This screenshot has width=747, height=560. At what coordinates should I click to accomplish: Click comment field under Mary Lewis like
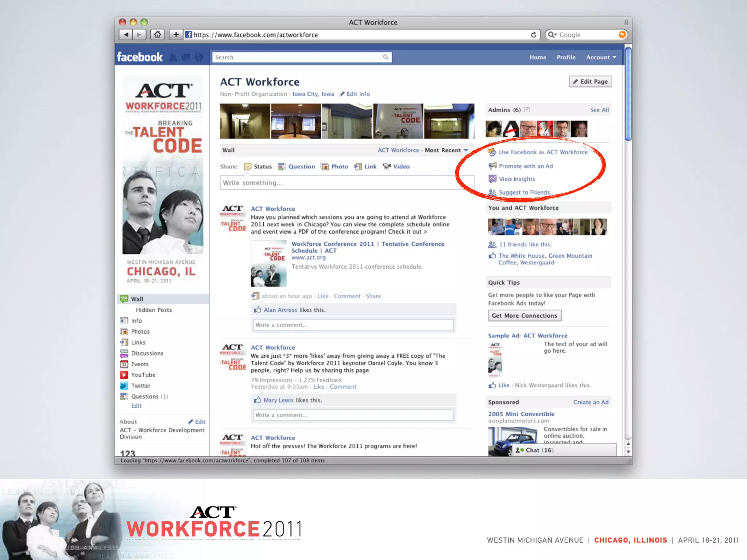pyautogui.click(x=353, y=415)
